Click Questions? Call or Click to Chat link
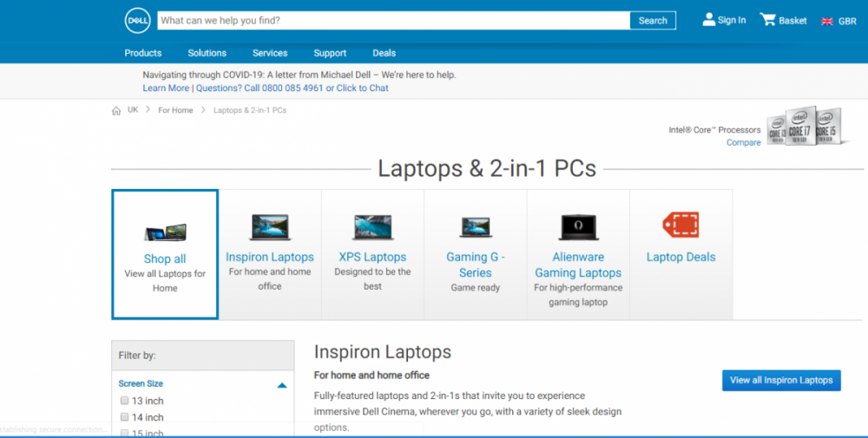The height and width of the screenshot is (438, 868). tap(293, 88)
